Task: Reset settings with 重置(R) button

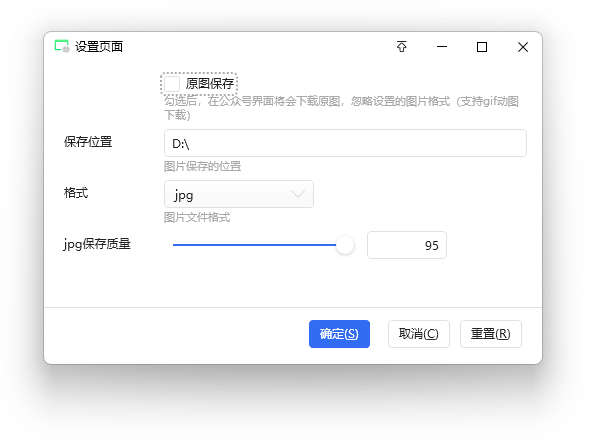Action: 491,334
